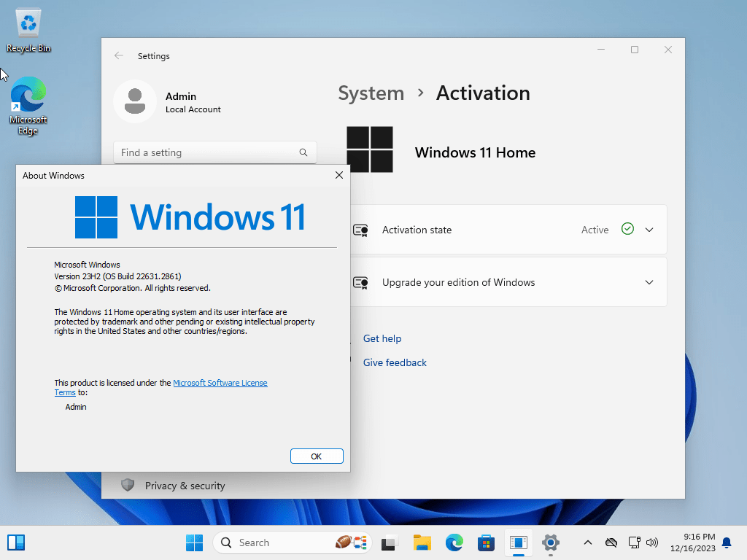747x560 pixels.
Task: Open Microsoft Software License Terms link
Action: pyautogui.click(x=220, y=383)
